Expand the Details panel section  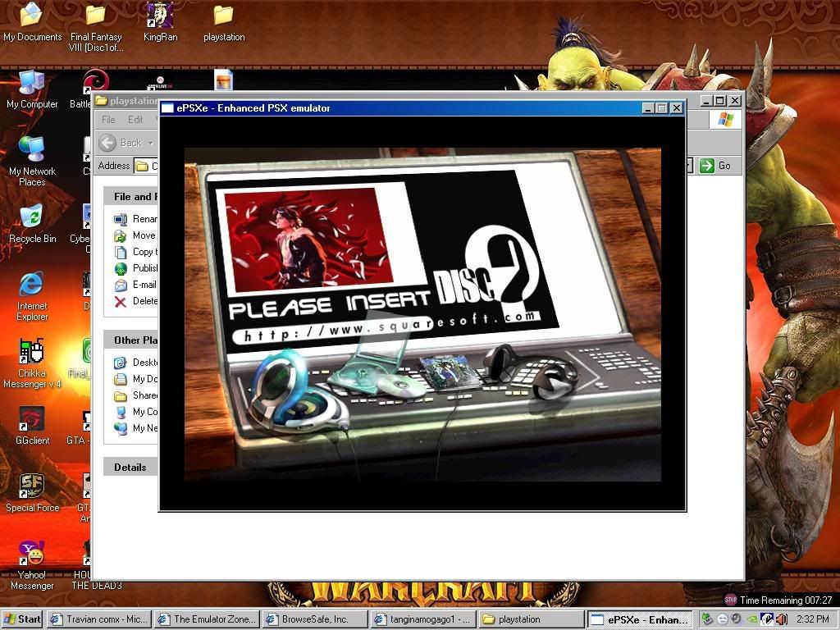[x=130, y=468]
